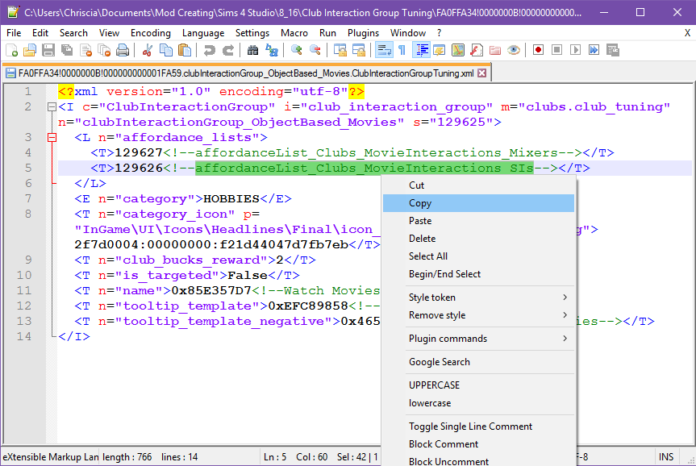This screenshot has width=696, height=466.
Task: Toggle Show All Characters paragraph icon
Action: tap(401, 49)
